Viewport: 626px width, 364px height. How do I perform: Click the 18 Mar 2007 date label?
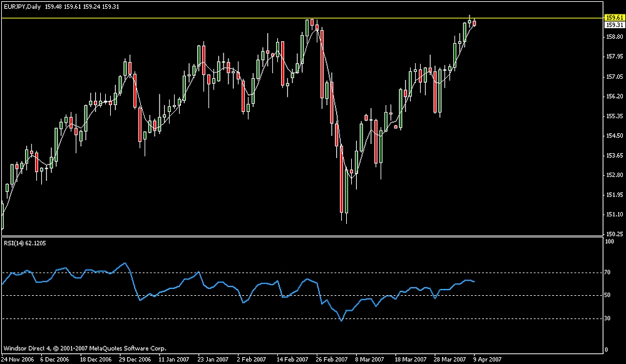click(411, 360)
